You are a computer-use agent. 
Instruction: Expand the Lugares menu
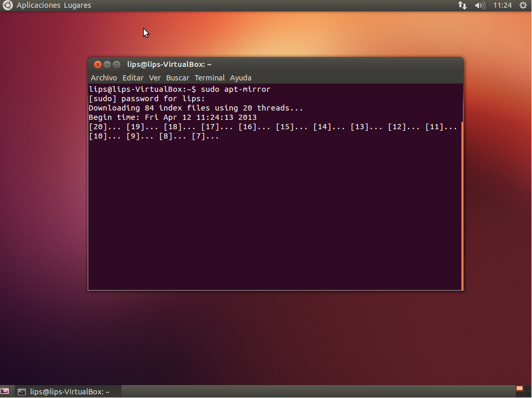click(x=77, y=5)
